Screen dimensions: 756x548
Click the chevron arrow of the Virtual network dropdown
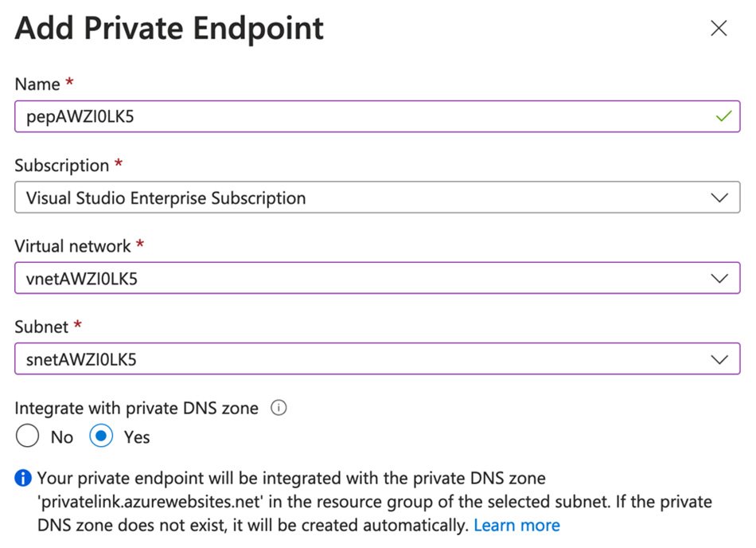point(719,279)
